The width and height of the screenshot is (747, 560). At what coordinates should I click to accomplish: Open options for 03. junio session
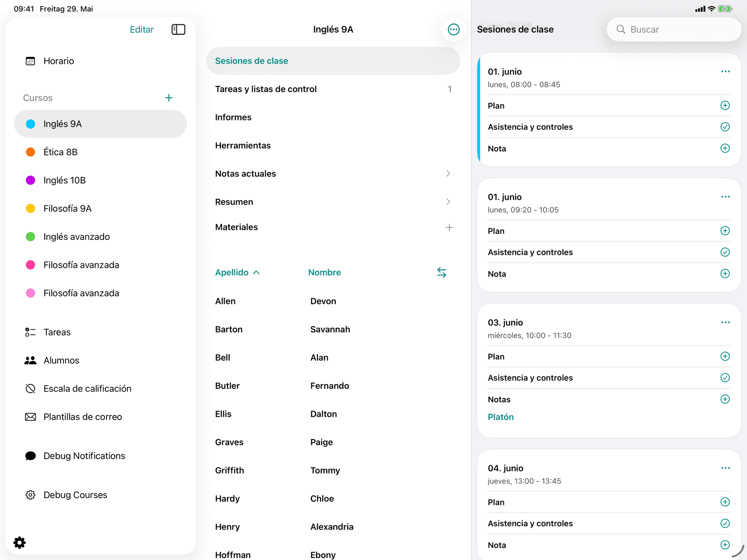click(725, 322)
